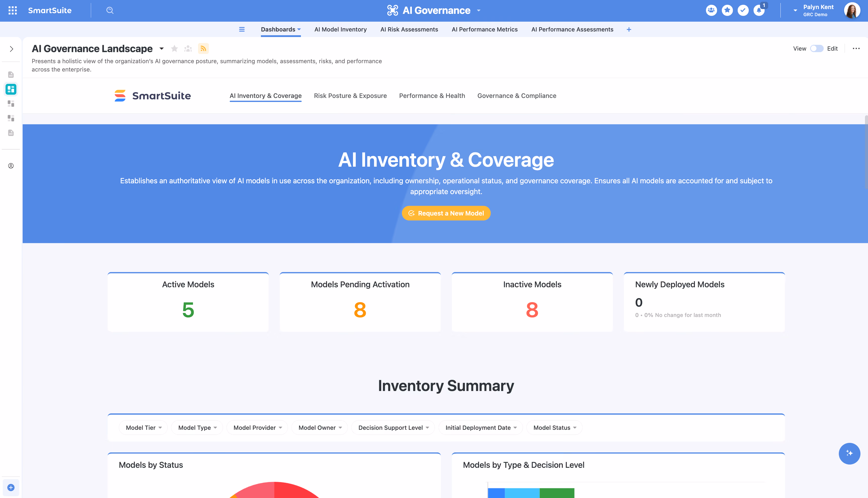Open the Model Provider filter dropdown
The height and width of the screenshot is (498, 868).
[257, 428]
